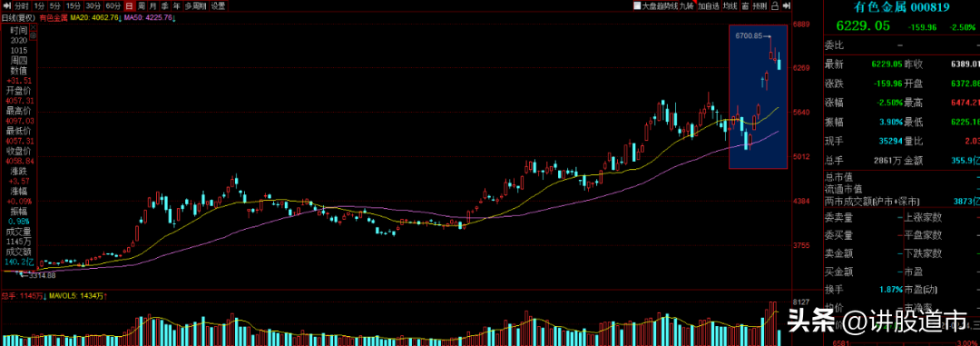
Task: Toggle the 均线 moving average display
Action: point(730,5)
